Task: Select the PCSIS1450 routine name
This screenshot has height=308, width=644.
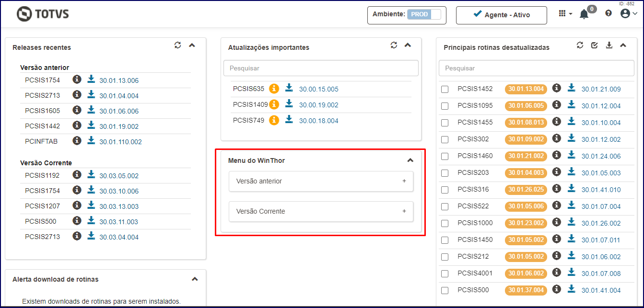Action: coord(475,240)
